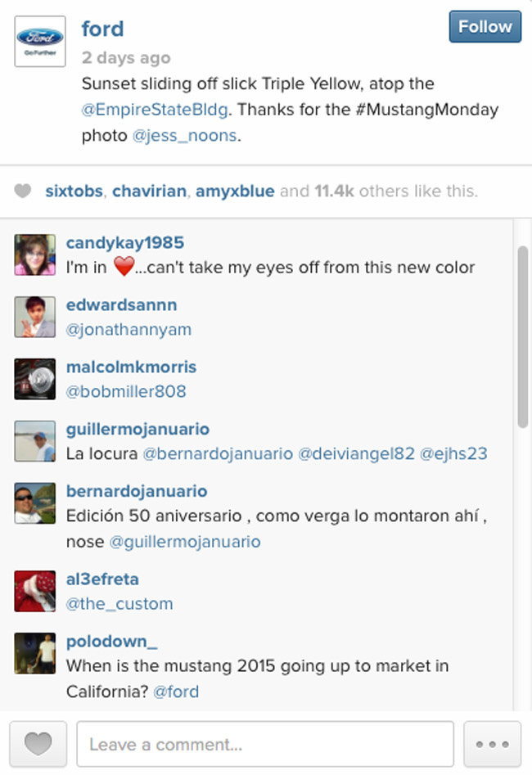Open the @bobmiller808 mention
The height and width of the screenshot is (775, 532).
click(x=126, y=391)
